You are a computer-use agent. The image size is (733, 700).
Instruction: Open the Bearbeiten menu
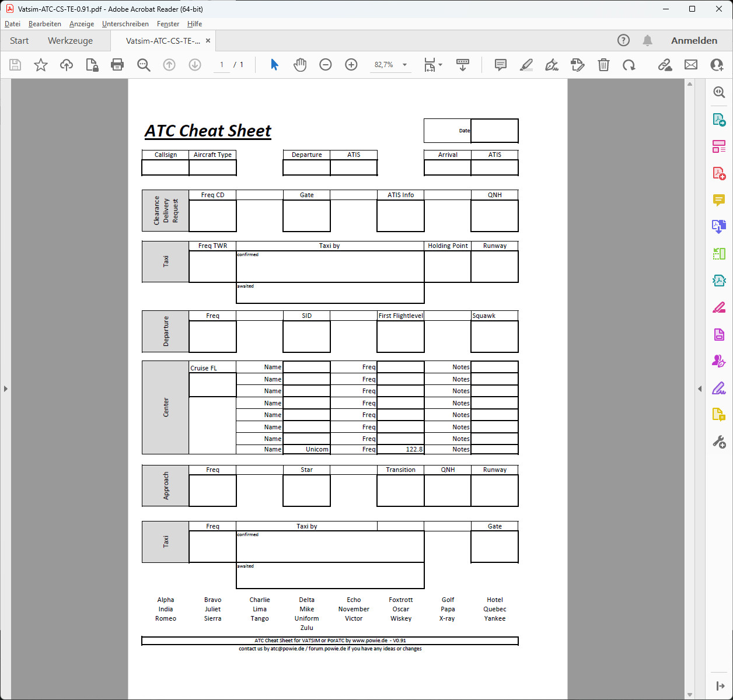pyautogui.click(x=44, y=24)
